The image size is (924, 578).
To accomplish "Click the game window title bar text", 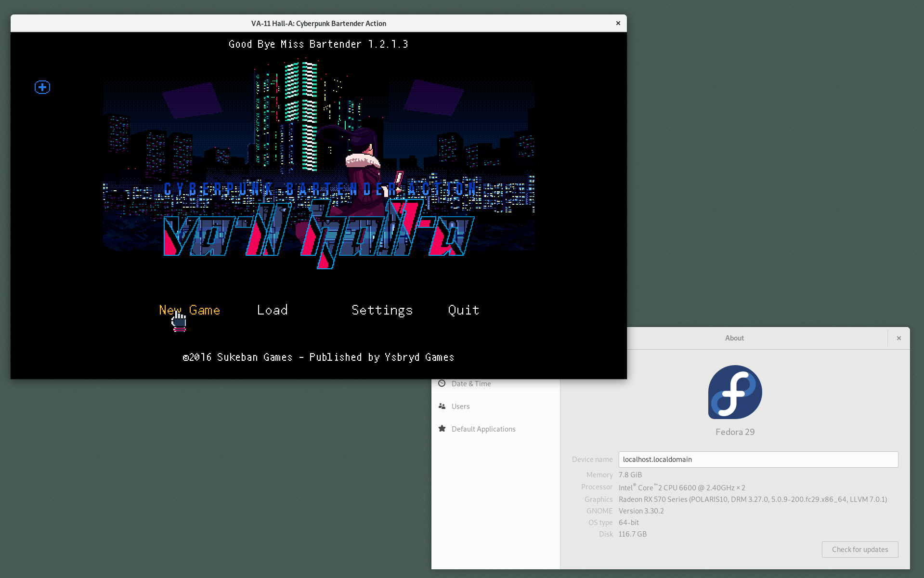I will [x=319, y=24].
